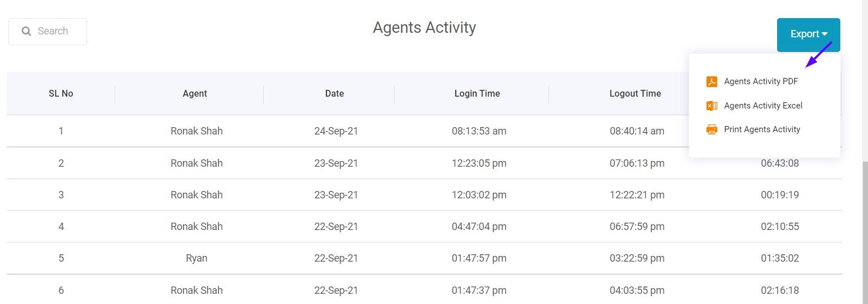Image resolution: width=868 pixels, height=304 pixels.
Task: Select Ronak Shah in row 1
Action: [x=197, y=131]
